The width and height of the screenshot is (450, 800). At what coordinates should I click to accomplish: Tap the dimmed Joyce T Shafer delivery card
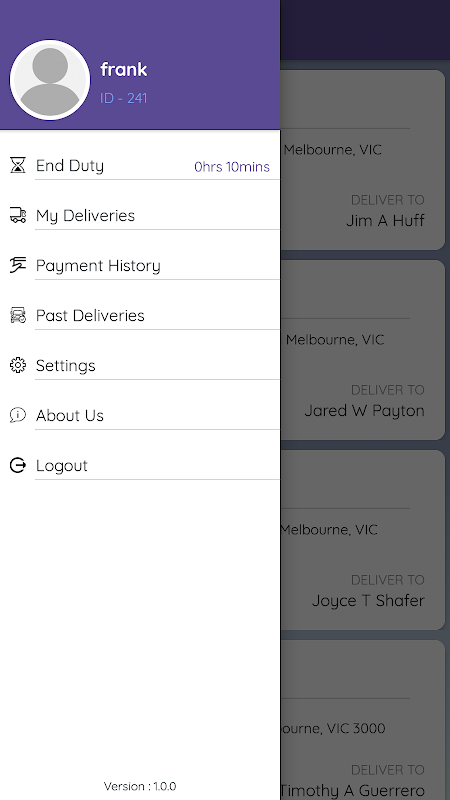tap(362, 540)
